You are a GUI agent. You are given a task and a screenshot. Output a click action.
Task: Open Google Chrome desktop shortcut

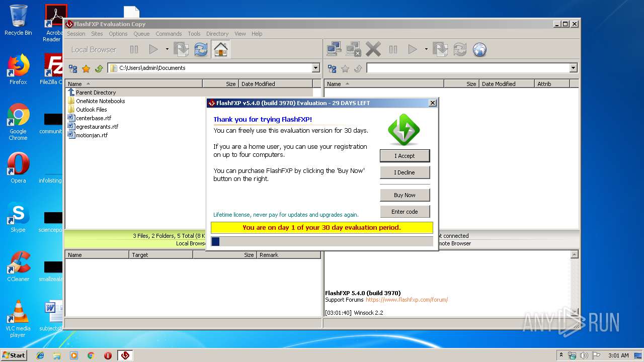[x=18, y=122]
